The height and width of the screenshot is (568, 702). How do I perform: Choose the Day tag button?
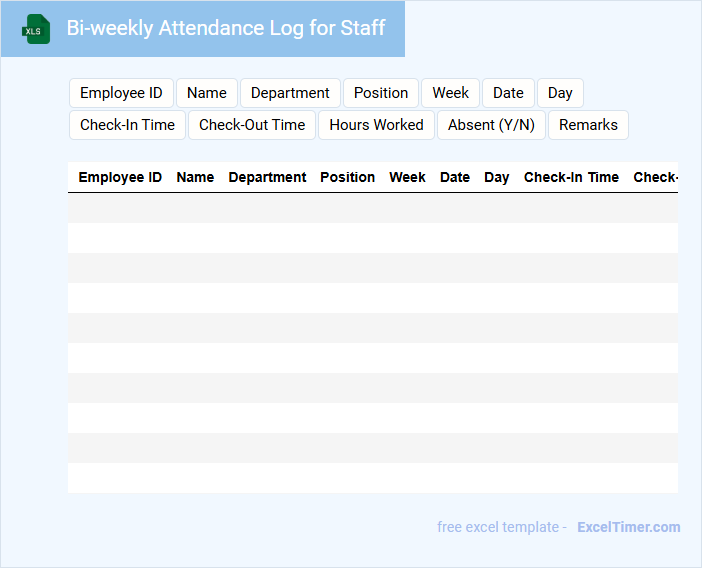[x=560, y=93]
